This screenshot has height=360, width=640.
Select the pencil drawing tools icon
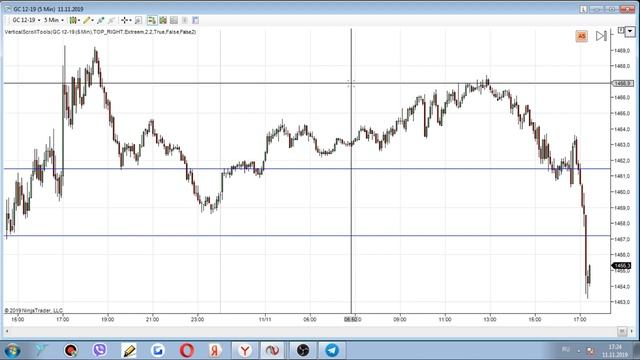click(x=86, y=20)
